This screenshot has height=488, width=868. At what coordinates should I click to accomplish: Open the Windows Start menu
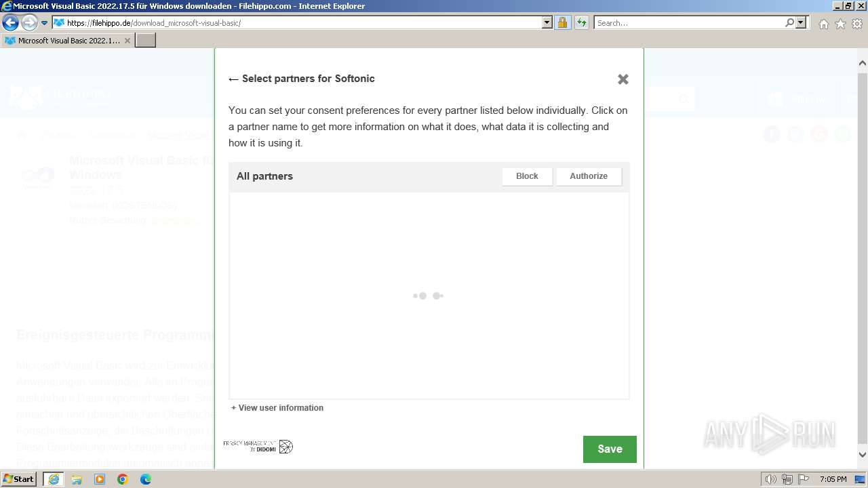point(19,479)
